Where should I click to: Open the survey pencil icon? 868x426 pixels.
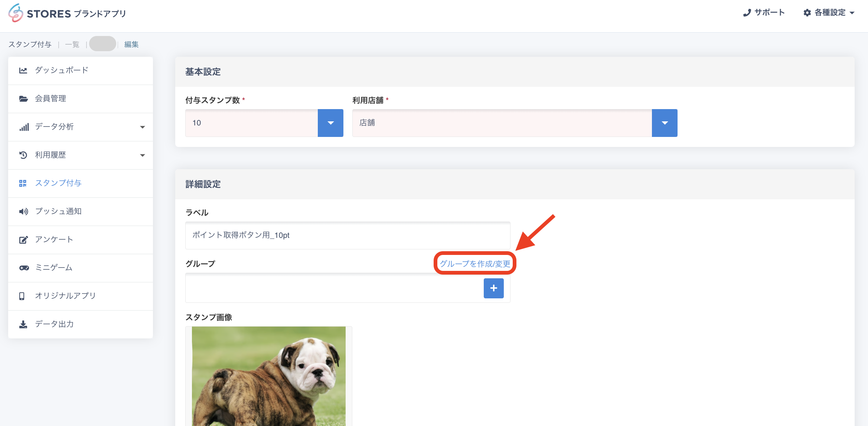(x=23, y=240)
